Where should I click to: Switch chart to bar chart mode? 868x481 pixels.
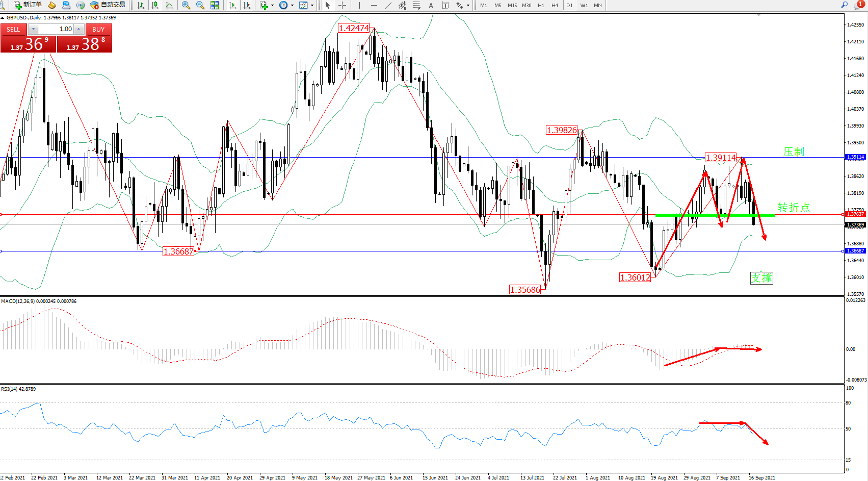(141, 5)
